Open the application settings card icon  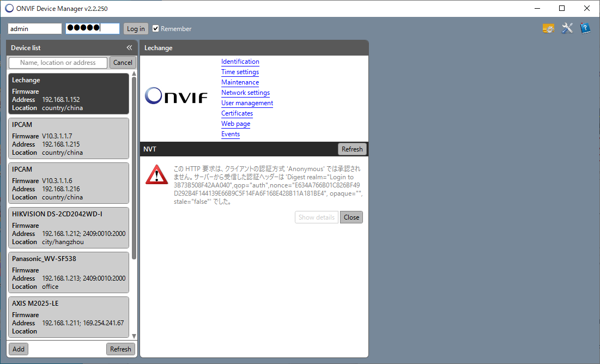point(548,29)
